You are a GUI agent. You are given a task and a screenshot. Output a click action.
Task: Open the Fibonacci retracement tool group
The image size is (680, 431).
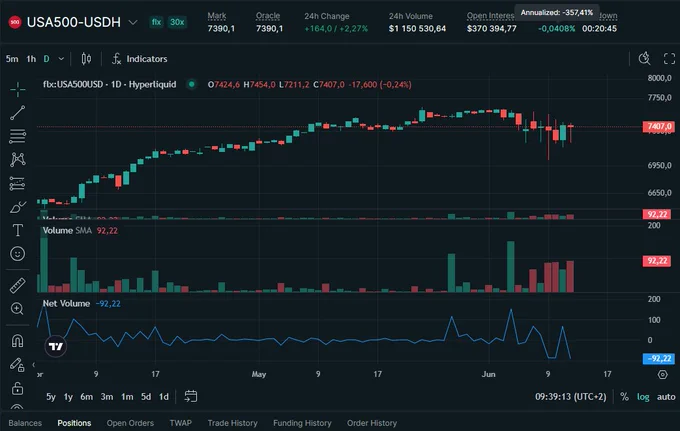[18, 136]
